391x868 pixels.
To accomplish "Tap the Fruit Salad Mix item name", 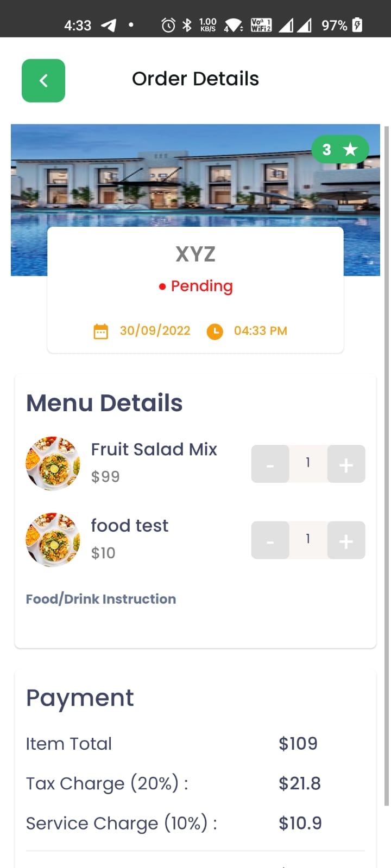I will [x=154, y=449].
